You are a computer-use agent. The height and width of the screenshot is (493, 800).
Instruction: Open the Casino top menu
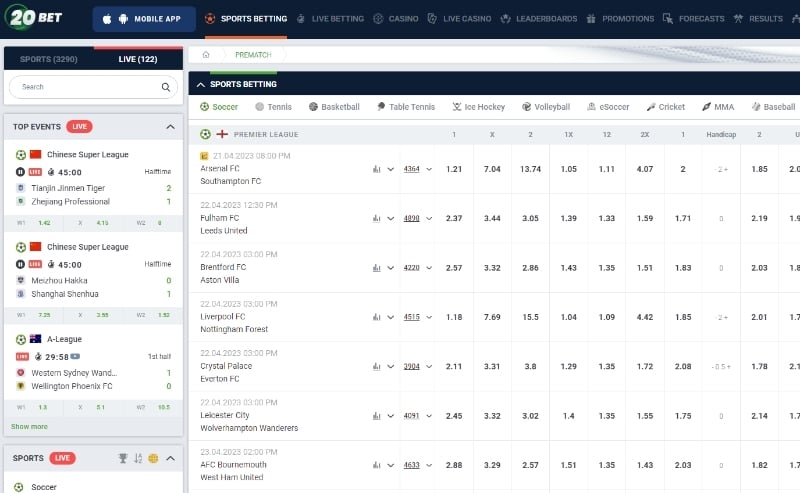[395, 19]
